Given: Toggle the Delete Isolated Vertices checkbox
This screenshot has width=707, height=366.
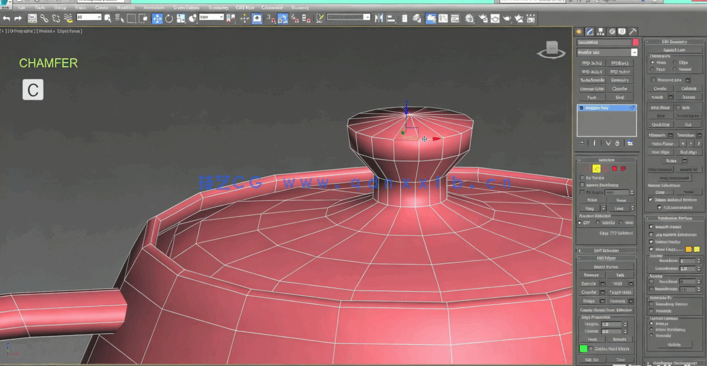Looking at the screenshot, I should [650, 200].
